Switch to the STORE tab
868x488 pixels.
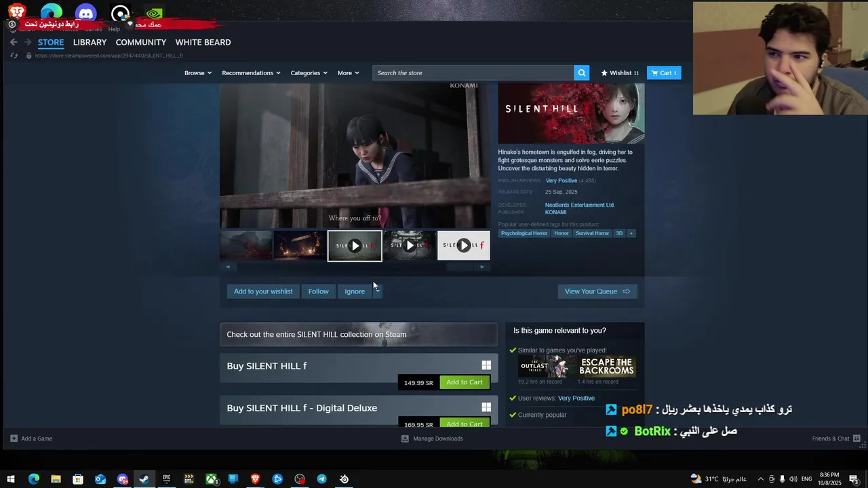[x=51, y=42]
